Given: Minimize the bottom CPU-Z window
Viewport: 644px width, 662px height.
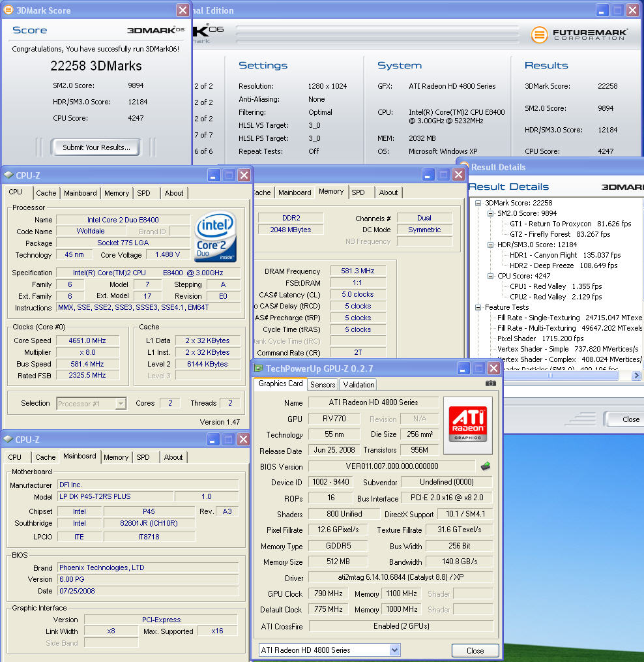Looking at the screenshot, I should pyautogui.click(x=213, y=440).
